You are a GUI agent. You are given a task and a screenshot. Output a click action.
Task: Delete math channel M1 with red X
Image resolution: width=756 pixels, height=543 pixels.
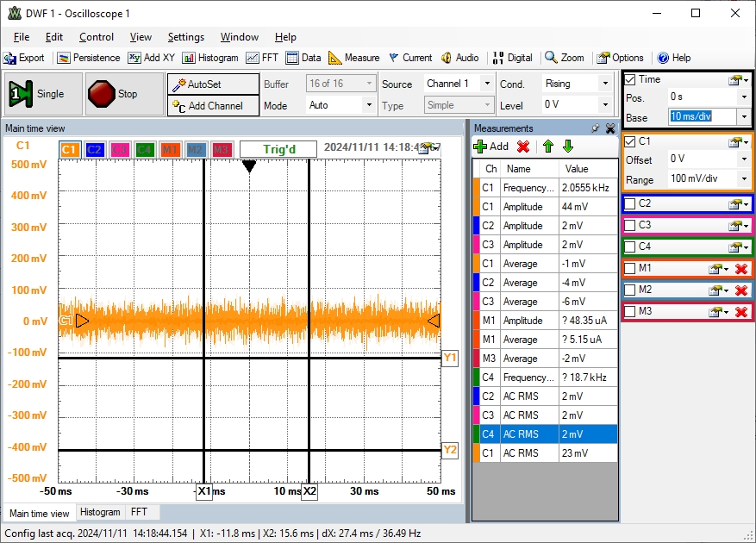pos(740,269)
